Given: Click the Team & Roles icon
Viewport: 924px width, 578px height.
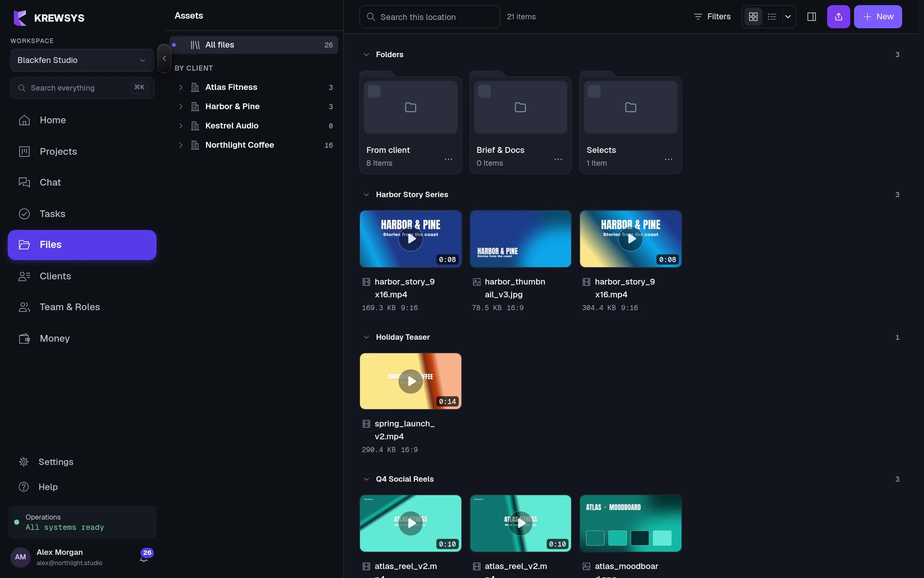Looking at the screenshot, I should point(24,307).
